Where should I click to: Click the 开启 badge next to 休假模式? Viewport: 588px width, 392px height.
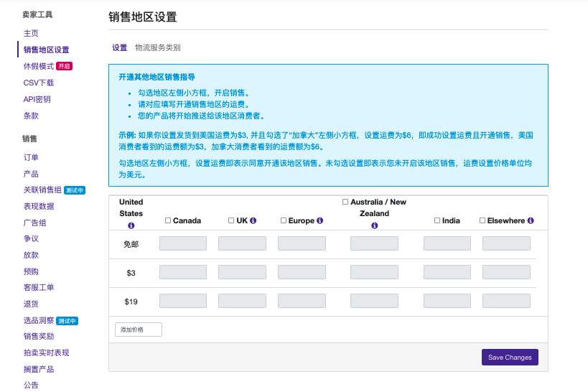(x=64, y=66)
